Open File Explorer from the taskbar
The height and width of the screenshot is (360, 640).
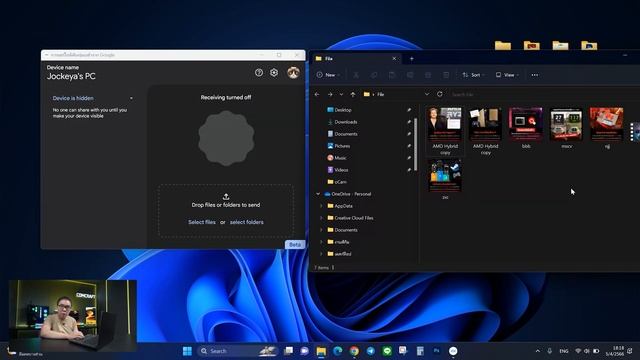click(x=321, y=351)
